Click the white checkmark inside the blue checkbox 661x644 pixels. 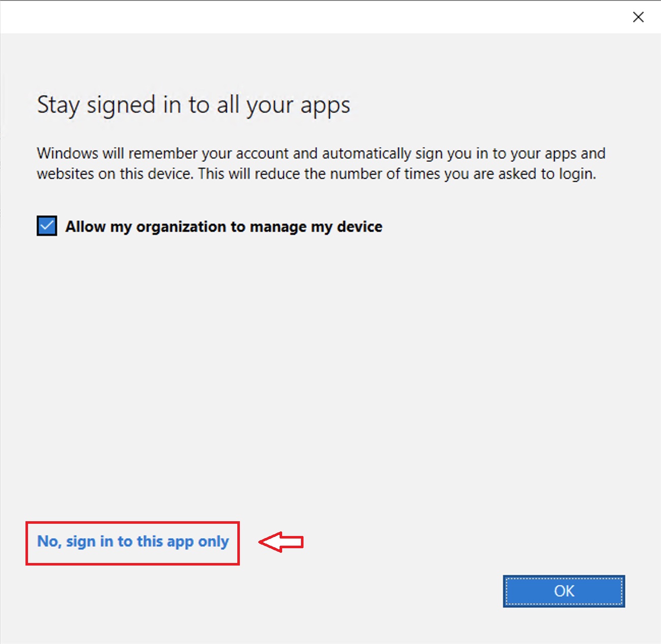[47, 225]
